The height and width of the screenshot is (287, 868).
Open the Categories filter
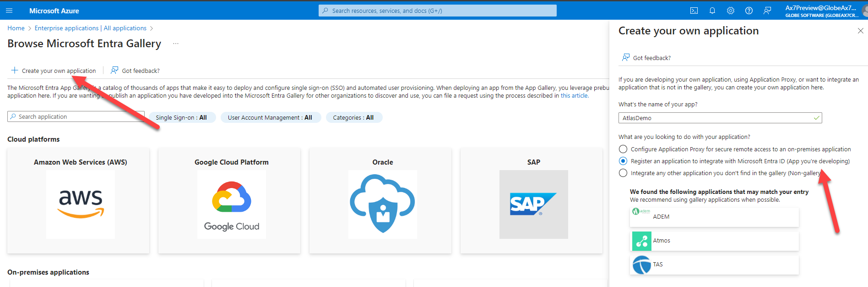pos(354,117)
